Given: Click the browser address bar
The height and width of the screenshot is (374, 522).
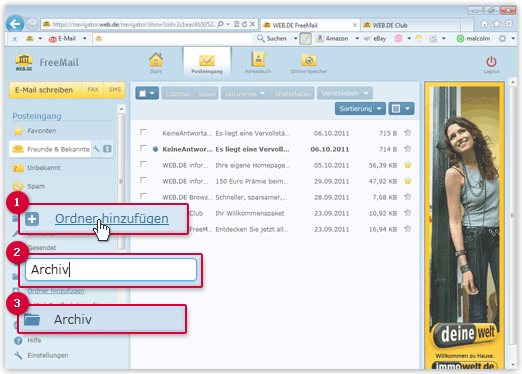Looking at the screenshot, I should click(x=133, y=24).
